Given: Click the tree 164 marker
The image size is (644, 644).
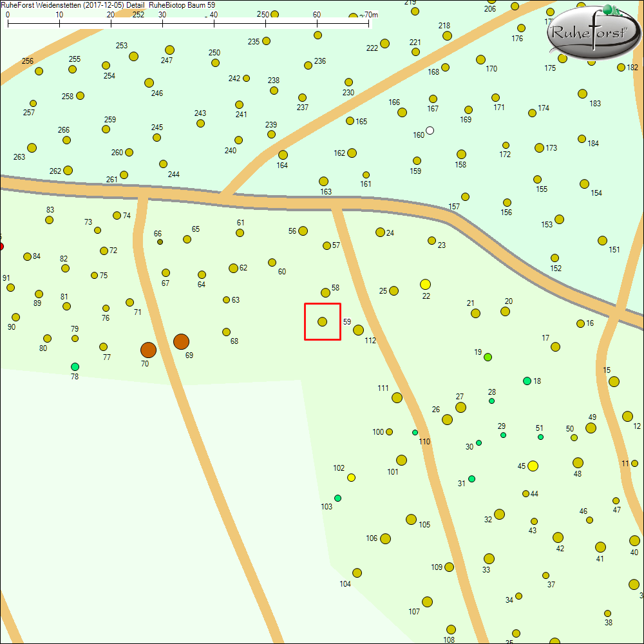Looking at the screenshot, I should tap(283, 155).
